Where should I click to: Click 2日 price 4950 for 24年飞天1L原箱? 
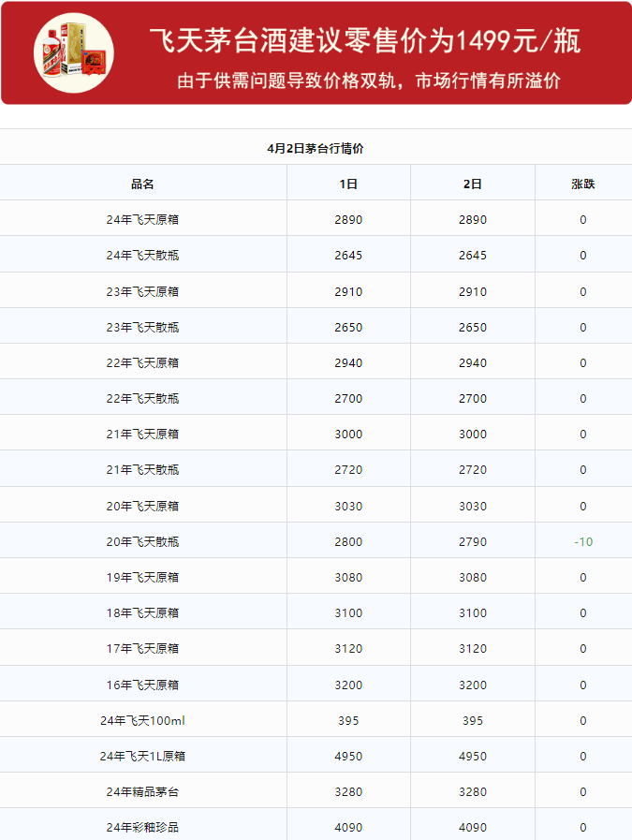[x=473, y=756]
